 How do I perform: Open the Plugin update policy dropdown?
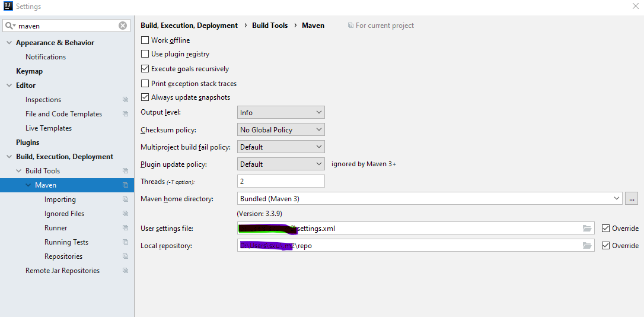[x=281, y=164]
